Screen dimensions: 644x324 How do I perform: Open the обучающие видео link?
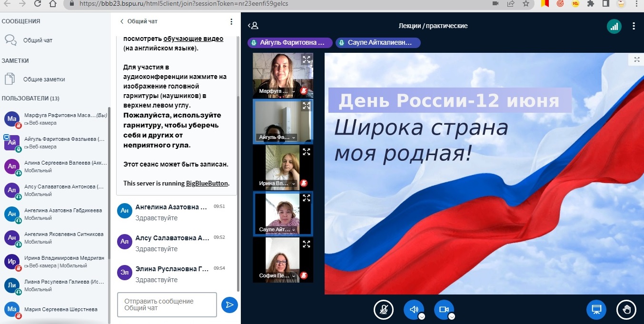click(193, 39)
